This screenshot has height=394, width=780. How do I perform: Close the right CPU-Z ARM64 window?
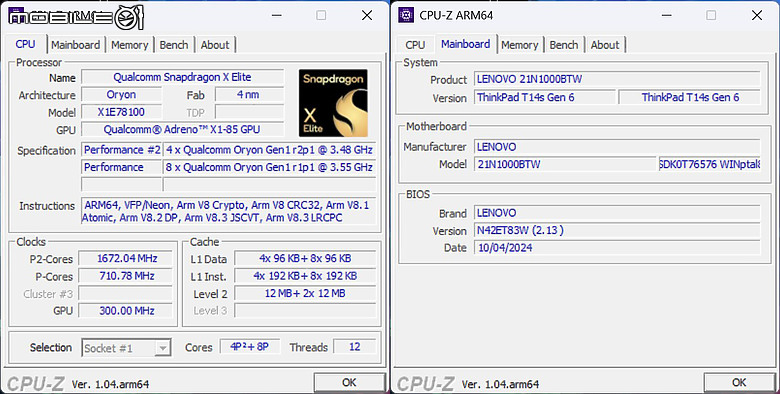tap(757, 15)
